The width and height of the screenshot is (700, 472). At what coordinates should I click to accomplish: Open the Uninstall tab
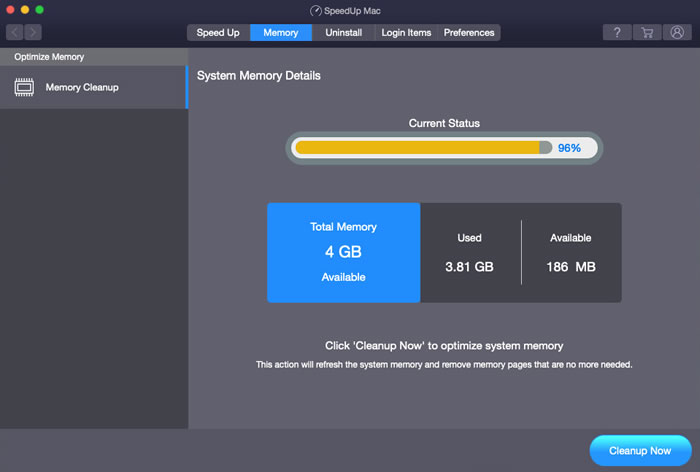pos(344,33)
